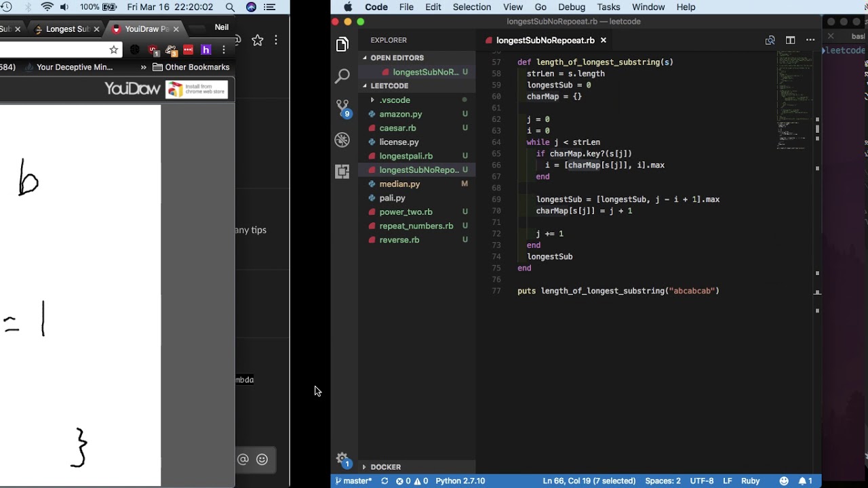Open the editor More Actions ellipsis menu
Screen dimensions: 868x488
tap(810, 40)
